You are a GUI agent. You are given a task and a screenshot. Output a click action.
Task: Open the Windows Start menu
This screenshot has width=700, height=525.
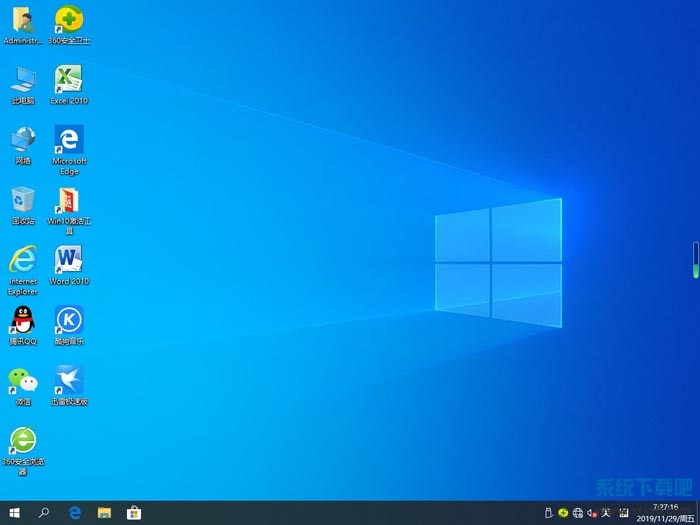14,513
